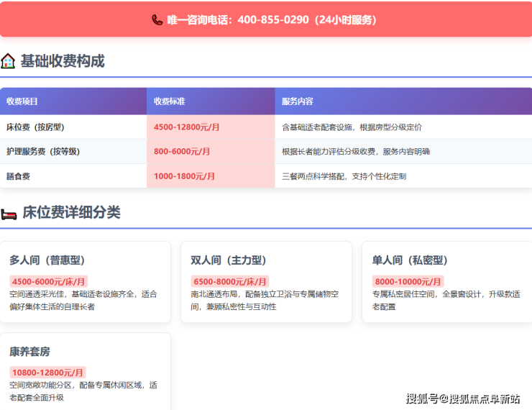This screenshot has width=532, height=410.
Task: Click the 床位费（按房型） row label
Action: (x=35, y=127)
